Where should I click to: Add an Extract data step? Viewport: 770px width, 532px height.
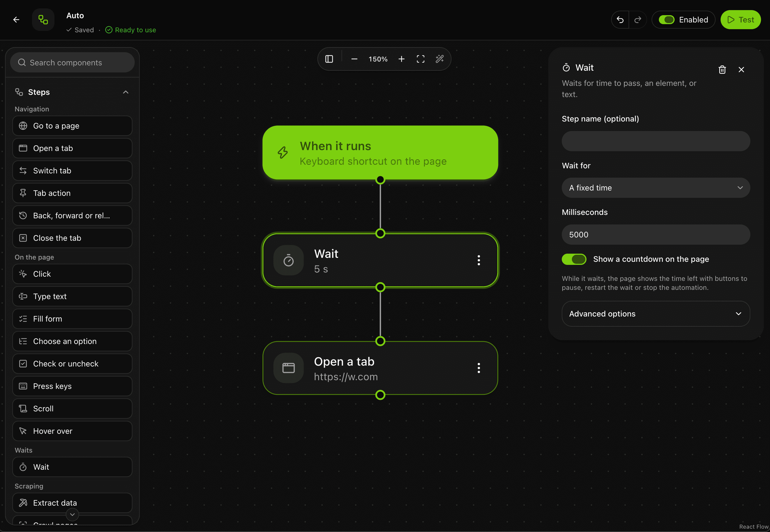pos(72,503)
